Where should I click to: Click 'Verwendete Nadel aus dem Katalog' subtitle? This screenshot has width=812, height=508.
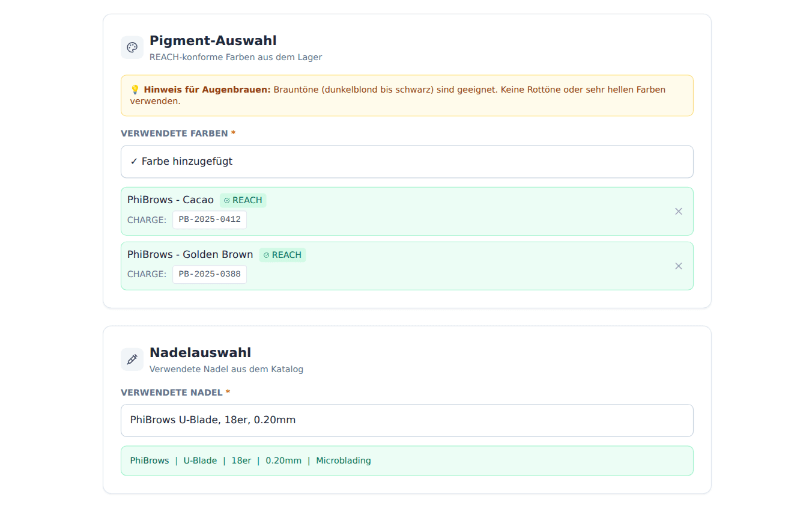click(226, 369)
